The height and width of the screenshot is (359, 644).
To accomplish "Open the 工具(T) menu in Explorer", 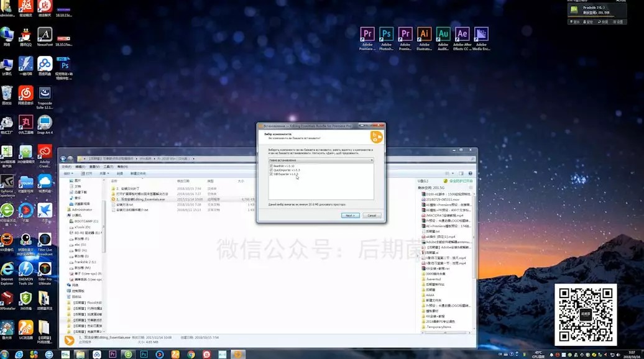I will click(x=108, y=166).
